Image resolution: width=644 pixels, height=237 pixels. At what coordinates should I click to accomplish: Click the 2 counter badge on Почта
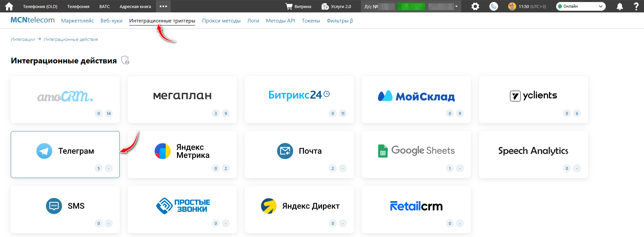(x=333, y=168)
